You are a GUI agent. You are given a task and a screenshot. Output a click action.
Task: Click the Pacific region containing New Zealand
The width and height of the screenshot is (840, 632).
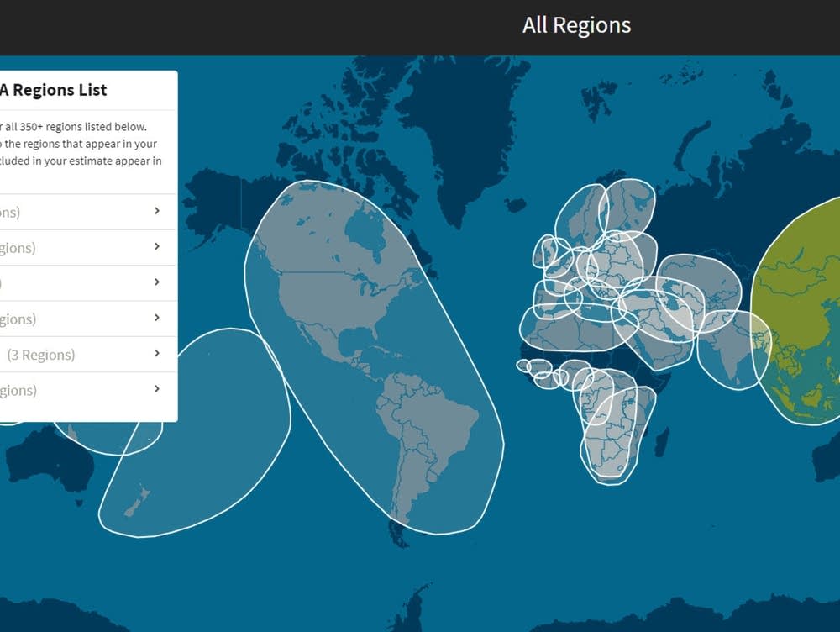point(193,445)
